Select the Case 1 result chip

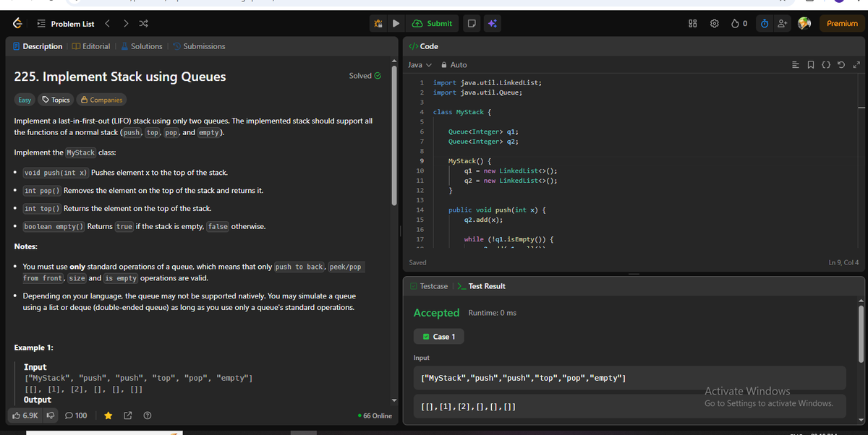click(x=438, y=337)
